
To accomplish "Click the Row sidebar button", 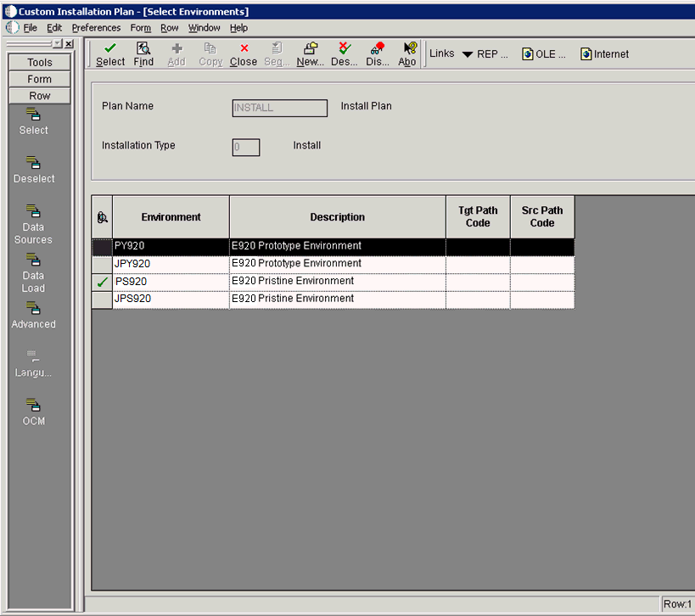I will click(x=39, y=96).
